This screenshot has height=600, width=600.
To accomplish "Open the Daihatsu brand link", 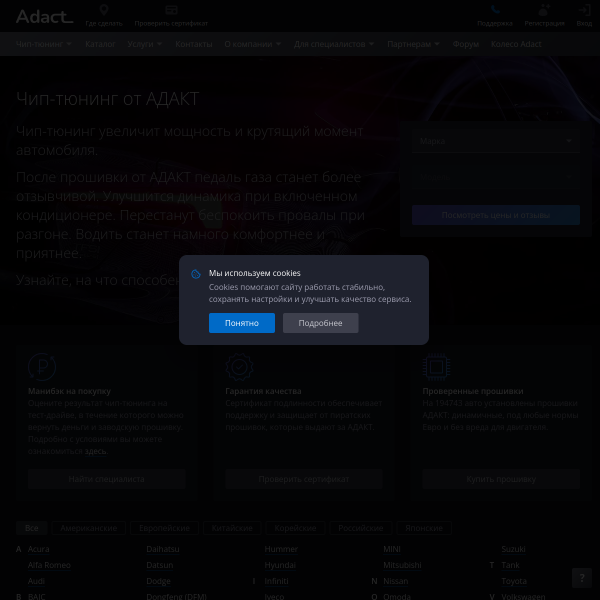I will tap(163, 549).
